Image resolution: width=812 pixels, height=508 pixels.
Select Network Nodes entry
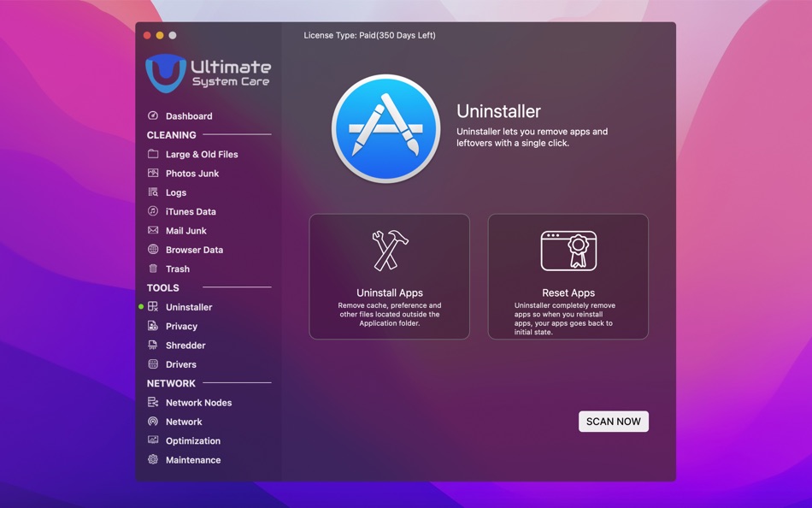tap(198, 403)
